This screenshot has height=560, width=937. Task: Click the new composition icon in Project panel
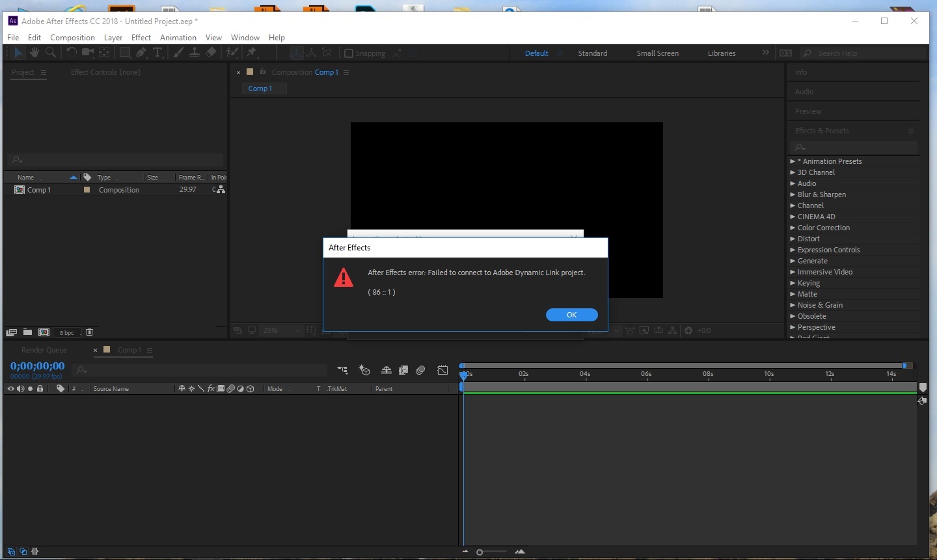click(44, 332)
